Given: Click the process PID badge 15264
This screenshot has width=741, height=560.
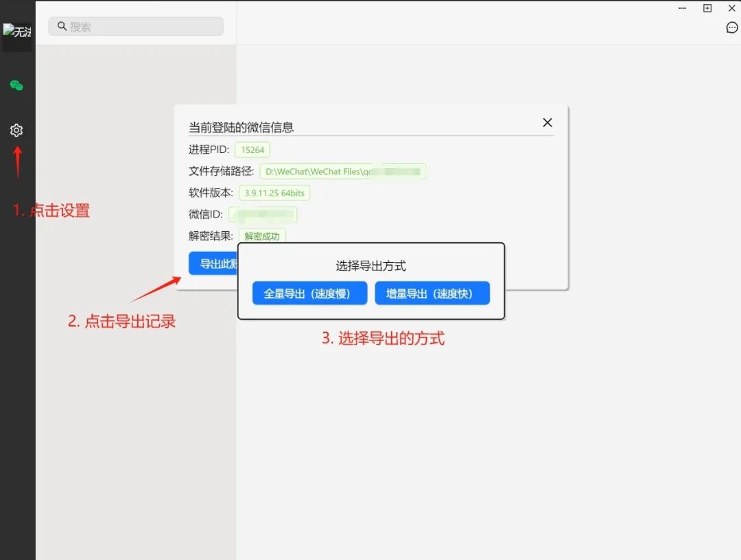Looking at the screenshot, I should click(252, 150).
